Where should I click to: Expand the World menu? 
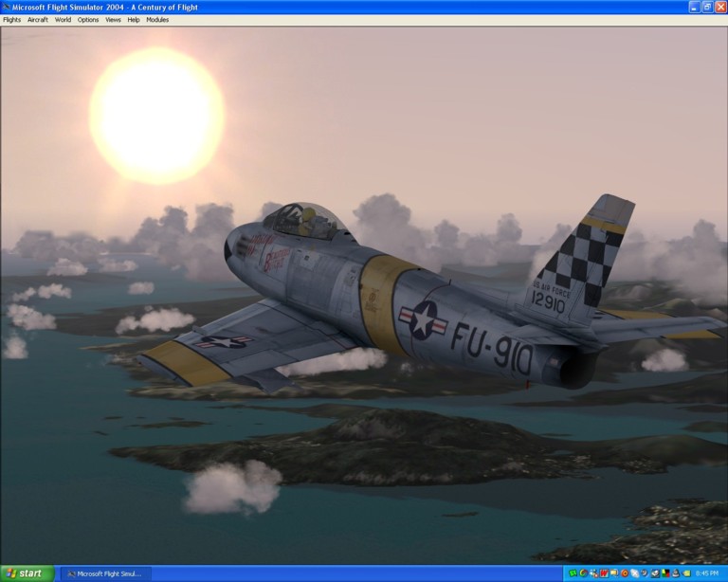[x=63, y=19]
